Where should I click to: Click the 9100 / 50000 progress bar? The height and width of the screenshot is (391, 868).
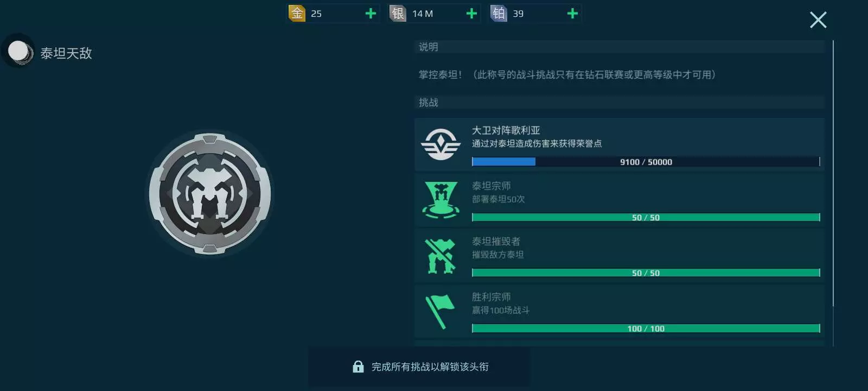point(646,162)
